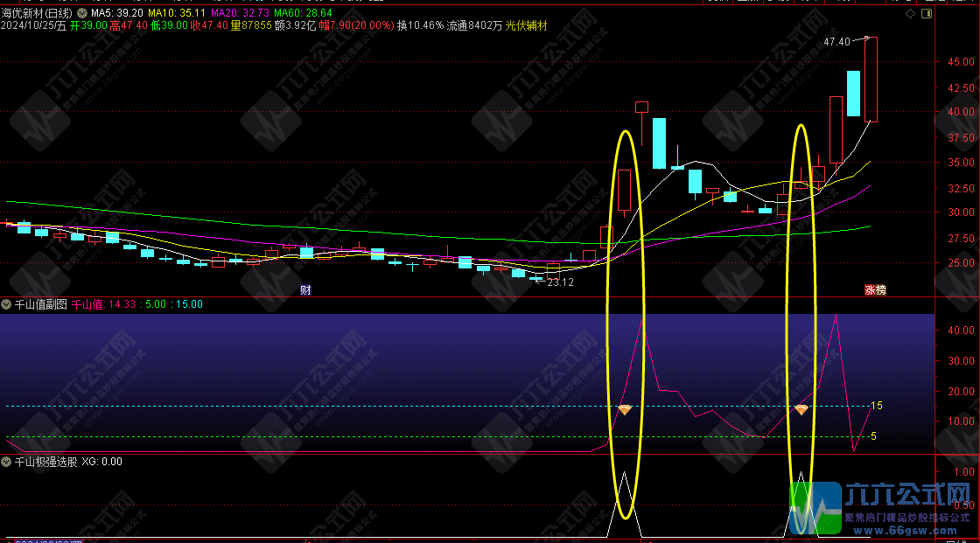
Task: Select the MA20 label in magenta
Action: [240, 12]
